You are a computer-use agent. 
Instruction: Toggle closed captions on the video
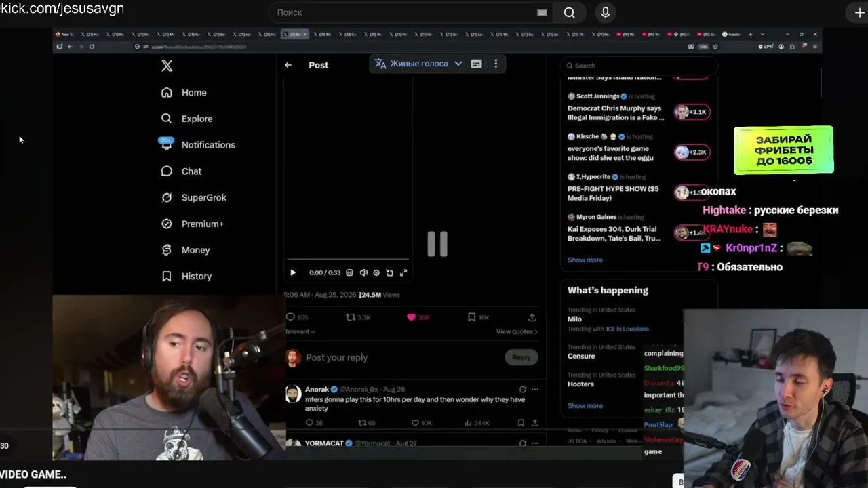click(x=349, y=272)
